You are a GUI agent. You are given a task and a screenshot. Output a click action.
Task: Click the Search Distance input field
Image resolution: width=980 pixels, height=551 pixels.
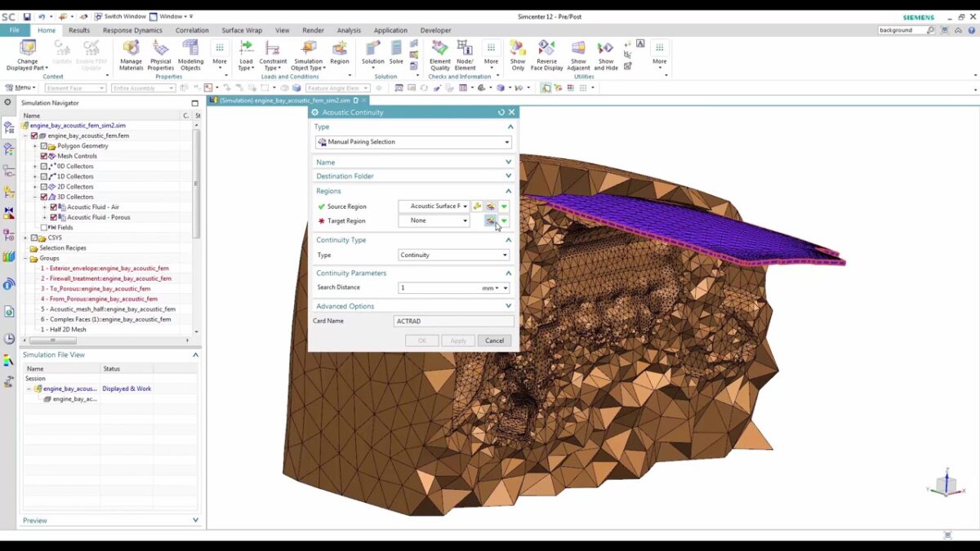click(437, 288)
